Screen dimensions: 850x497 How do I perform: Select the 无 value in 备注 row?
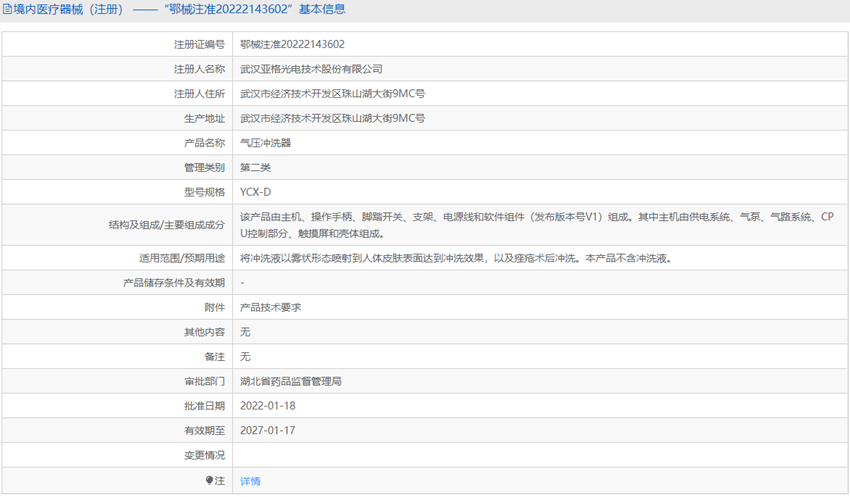(245, 357)
